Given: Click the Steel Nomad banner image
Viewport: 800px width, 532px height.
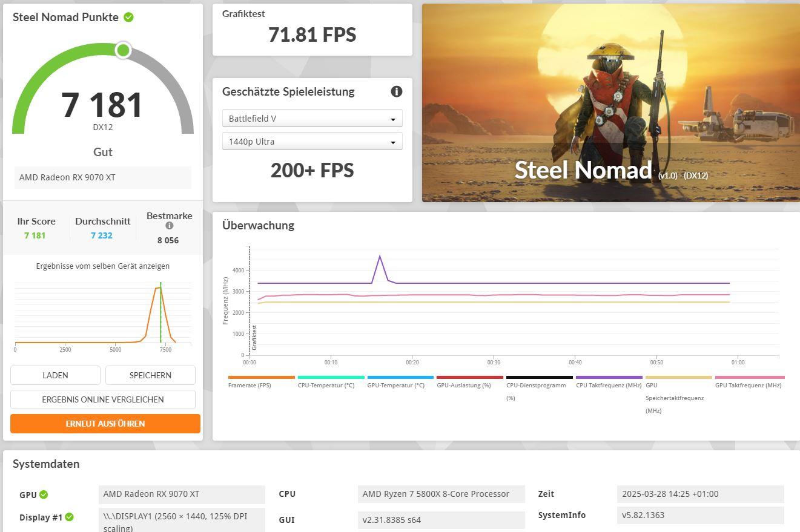Looking at the screenshot, I should pos(611,103).
